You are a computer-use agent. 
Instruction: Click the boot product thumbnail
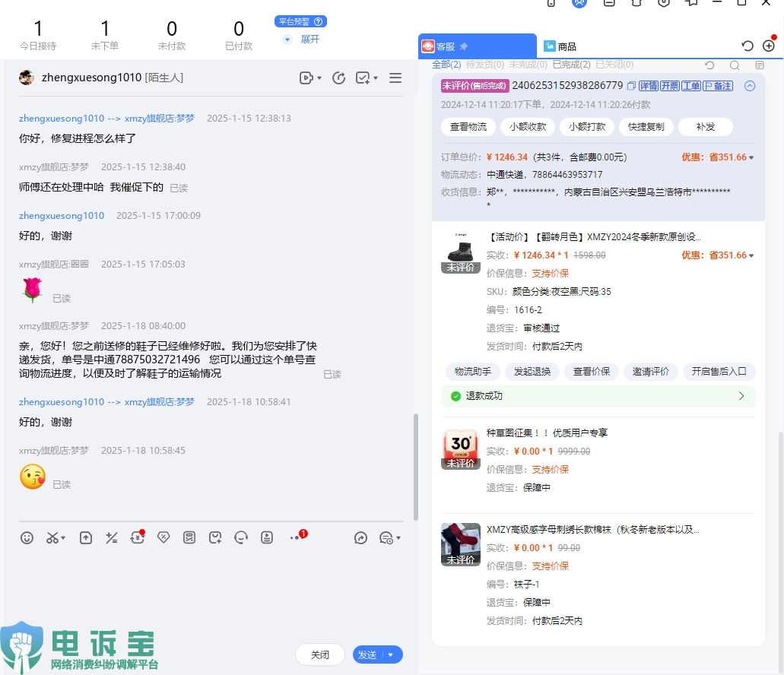point(461,252)
